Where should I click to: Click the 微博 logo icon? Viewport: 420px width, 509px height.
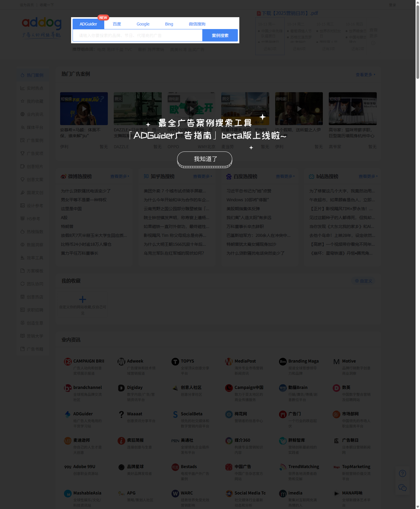click(63, 177)
